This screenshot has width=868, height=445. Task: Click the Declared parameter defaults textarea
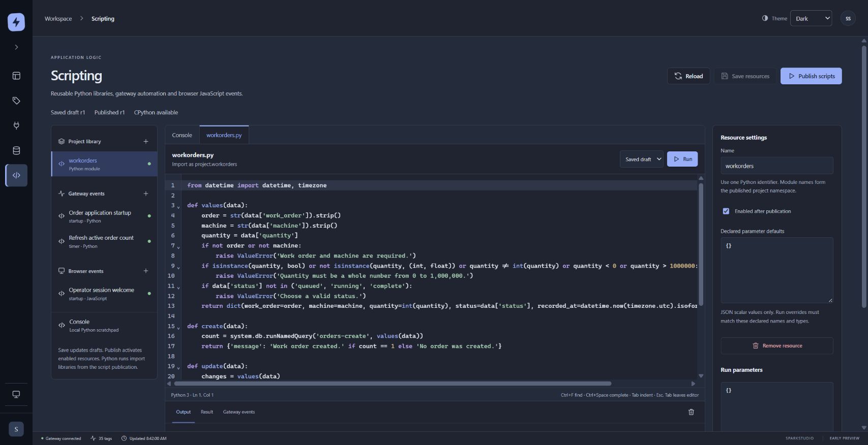pyautogui.click(x=776, y=270)
